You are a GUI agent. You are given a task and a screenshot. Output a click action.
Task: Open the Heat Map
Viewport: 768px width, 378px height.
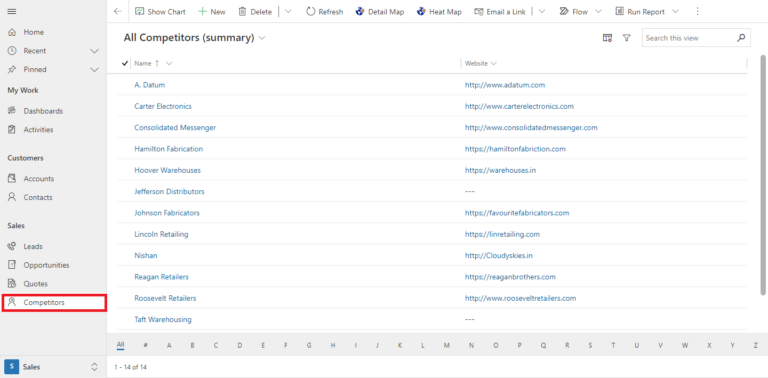439,12
